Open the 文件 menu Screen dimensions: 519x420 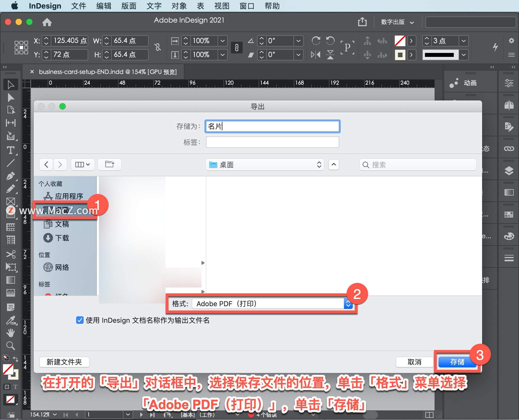pyautogui.click(x=78, y=6)
